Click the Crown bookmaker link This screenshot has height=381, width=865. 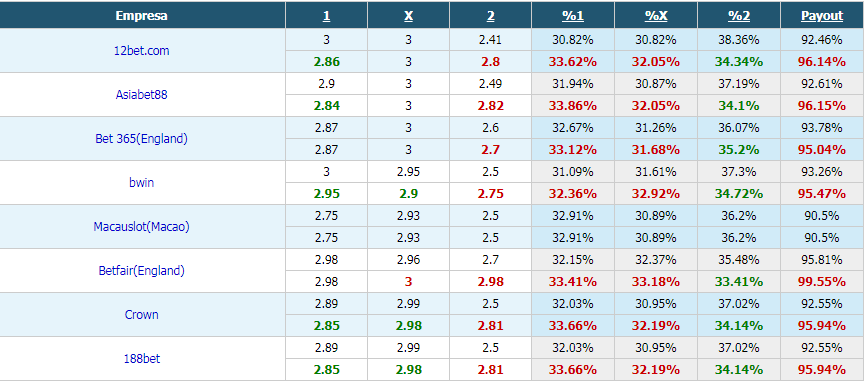point(142,315)
